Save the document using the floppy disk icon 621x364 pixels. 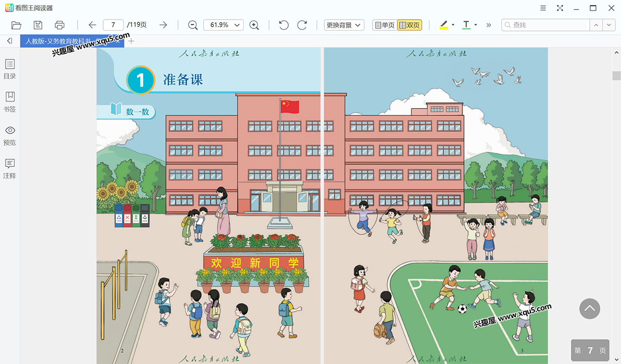pos(38,25)
